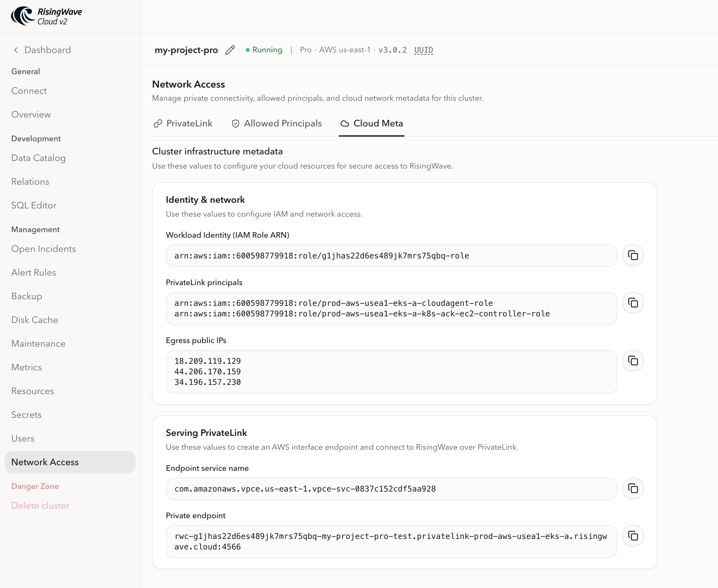Viewport: 718px width, 588px height.
Task: Open the Backup page
Action: 27,296
